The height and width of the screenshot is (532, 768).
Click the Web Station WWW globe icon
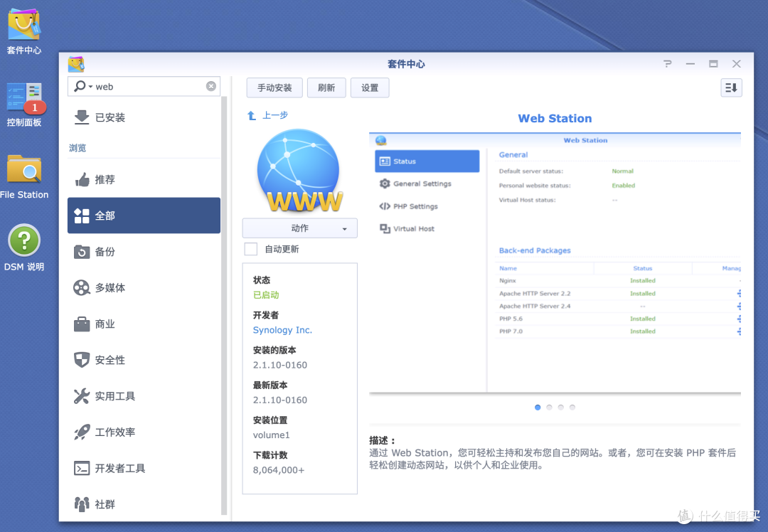299,169
